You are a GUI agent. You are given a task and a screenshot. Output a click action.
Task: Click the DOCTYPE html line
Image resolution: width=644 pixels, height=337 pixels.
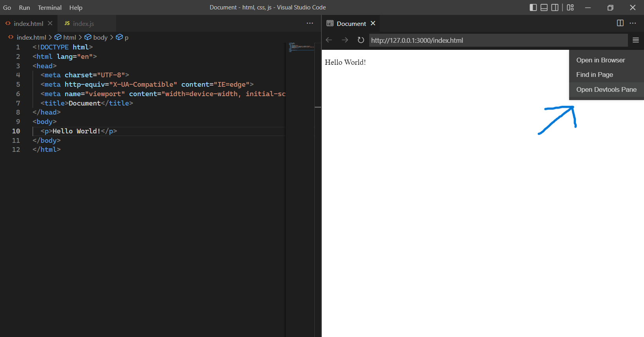(x=63, y=47)
